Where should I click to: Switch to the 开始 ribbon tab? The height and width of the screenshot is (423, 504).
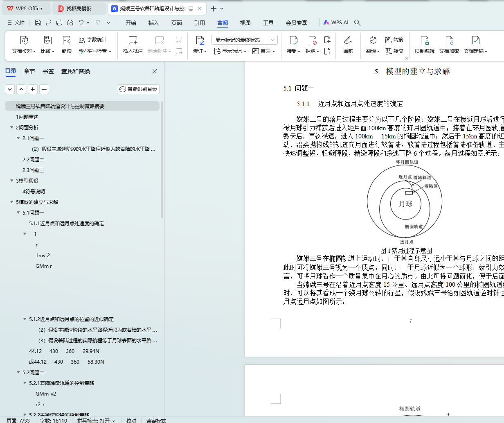(131, 23)
